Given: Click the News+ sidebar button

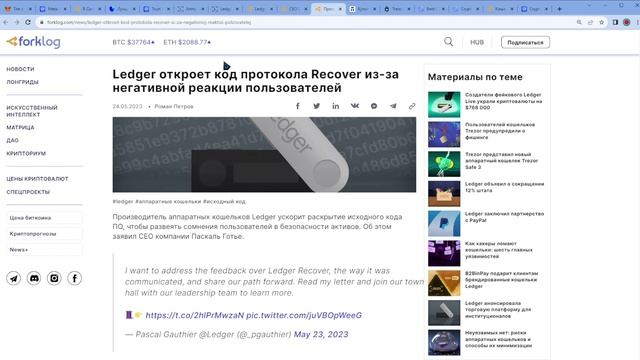Looking at the screenshot, I should (44, 249).
